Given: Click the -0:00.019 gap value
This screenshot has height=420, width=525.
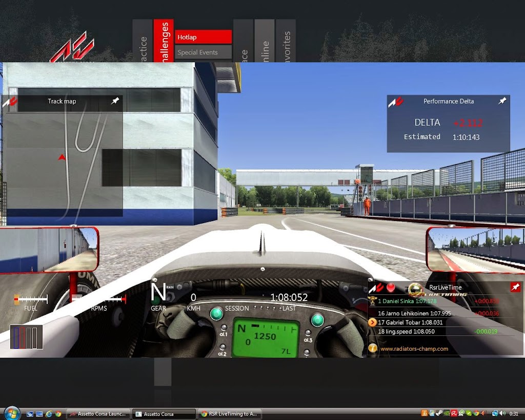Looking at the screenshot, I should pyautogui.click(x=486, y=331).
